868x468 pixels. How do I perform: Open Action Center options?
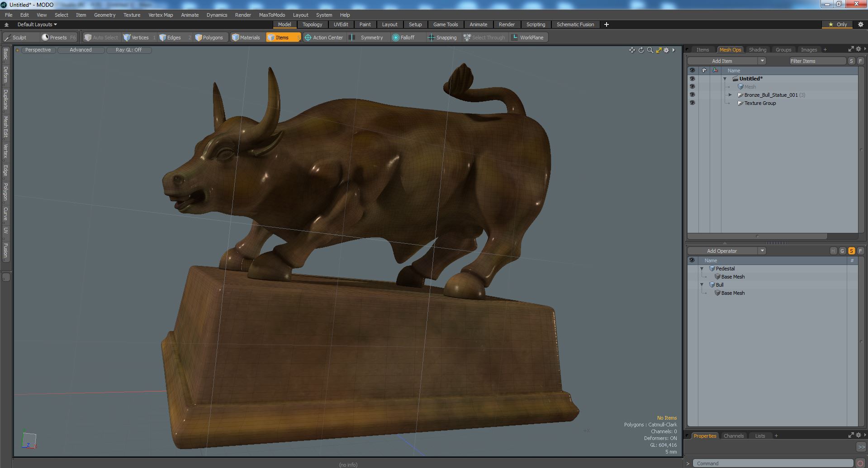[x=324, y=38]
